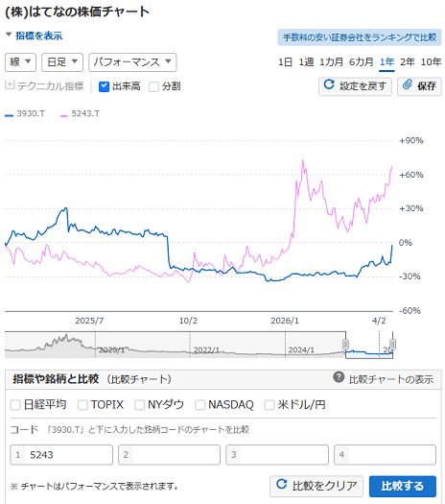Click the 3930.T blue legend entry

click(25, 114)
